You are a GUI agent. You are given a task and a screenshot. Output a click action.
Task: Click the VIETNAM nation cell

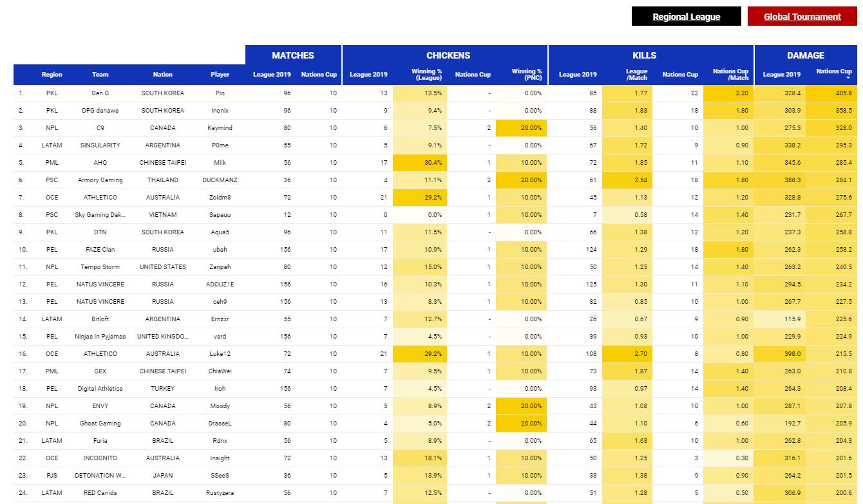pyautogui.click(x=163, y=215)
